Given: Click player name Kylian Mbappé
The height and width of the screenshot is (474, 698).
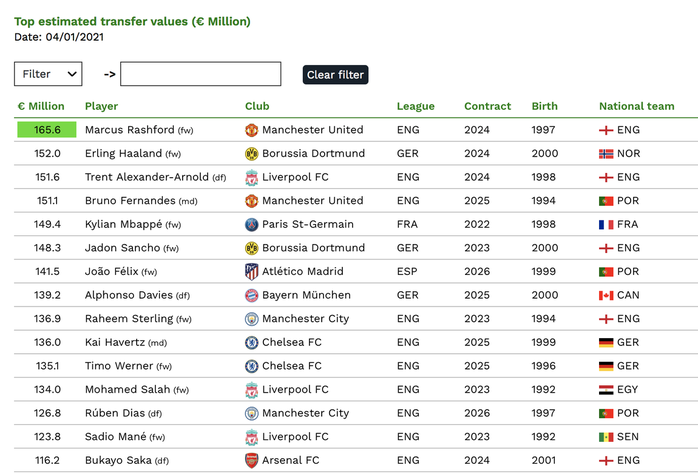Looking at the screenshot, I should [123, 224].
